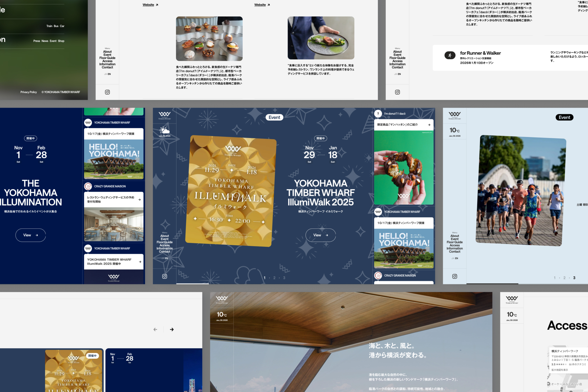Click Instagram icon in light blue runners panel

coord(455,276)
